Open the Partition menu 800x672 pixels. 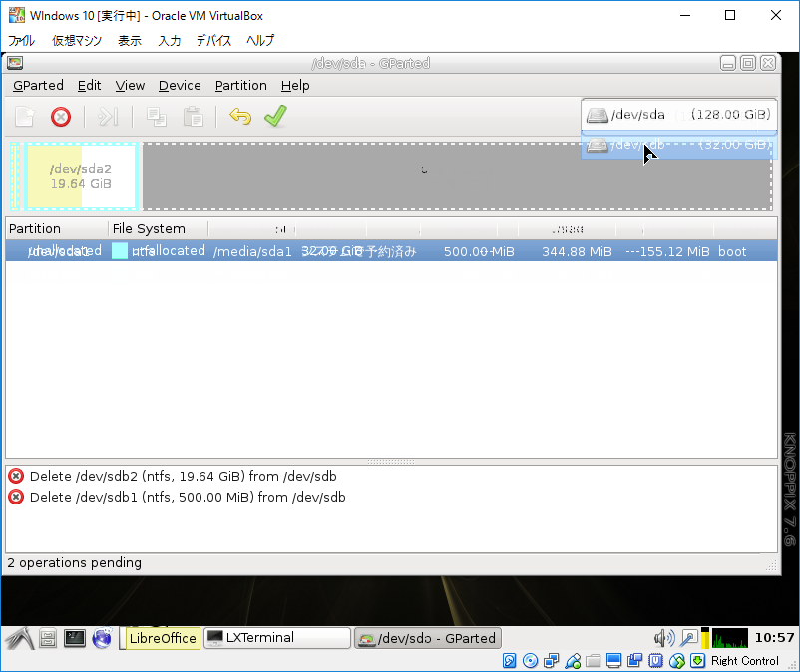click(x=240, y=85)
